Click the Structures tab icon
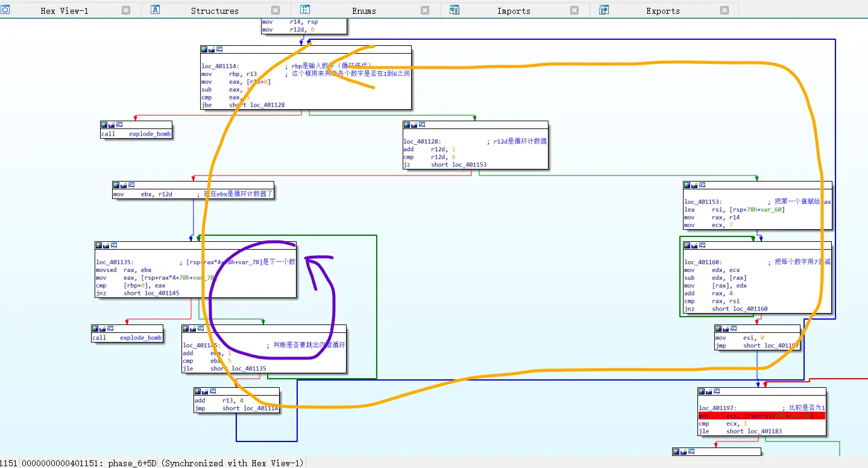The height and width of the screenshot is (468, 868). 155,10
